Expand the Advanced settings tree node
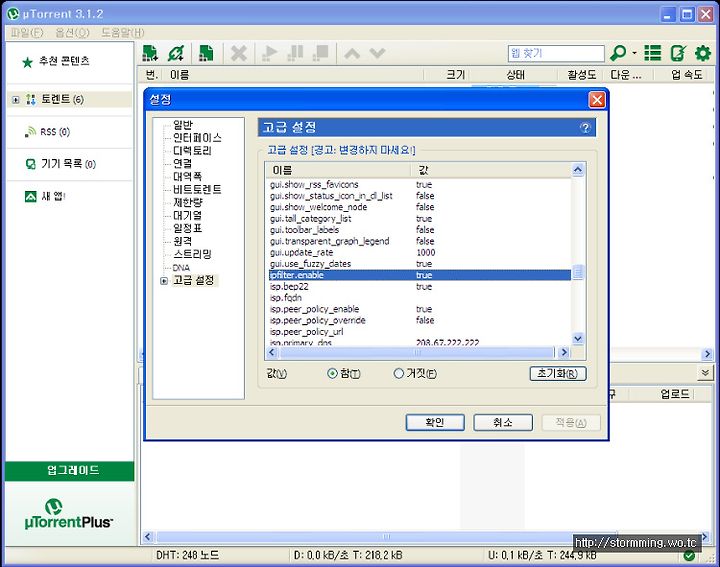 (164, 281)
